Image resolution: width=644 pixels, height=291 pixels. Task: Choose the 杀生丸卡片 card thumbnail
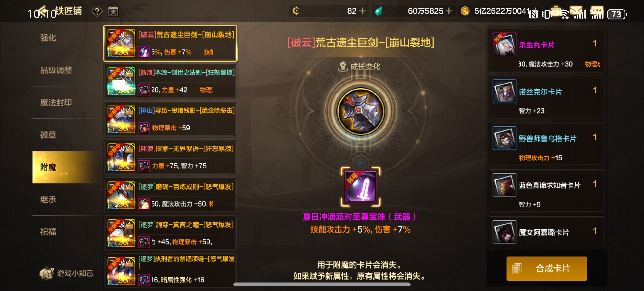tap(504, 44)
